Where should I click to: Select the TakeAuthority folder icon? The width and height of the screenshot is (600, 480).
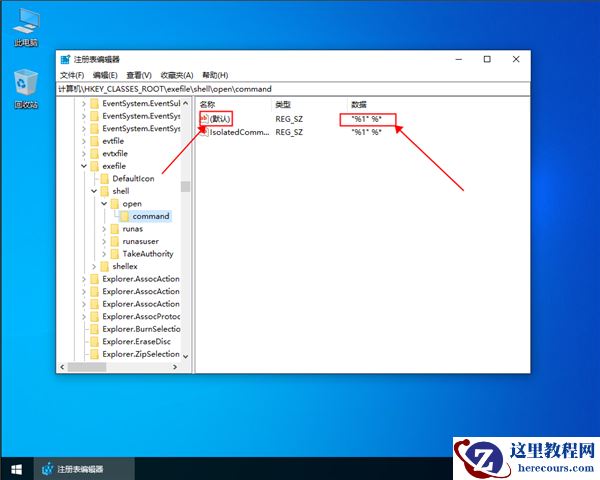coord(114,254)
